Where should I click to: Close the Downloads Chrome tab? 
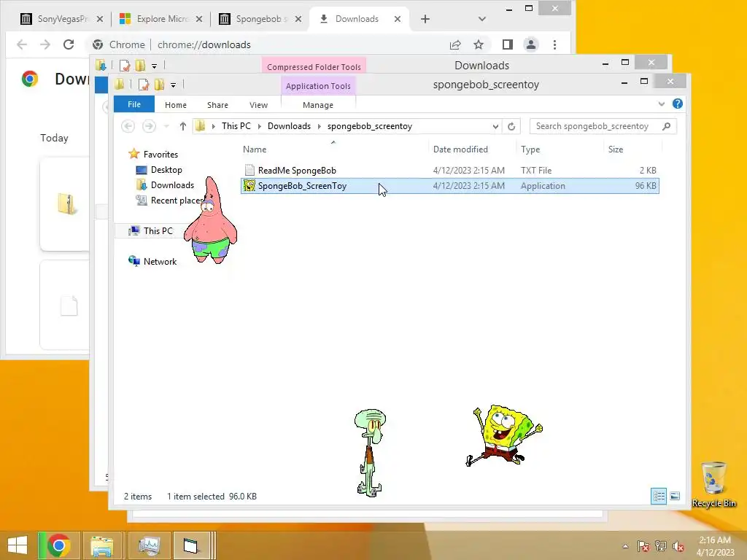point(398,19)
